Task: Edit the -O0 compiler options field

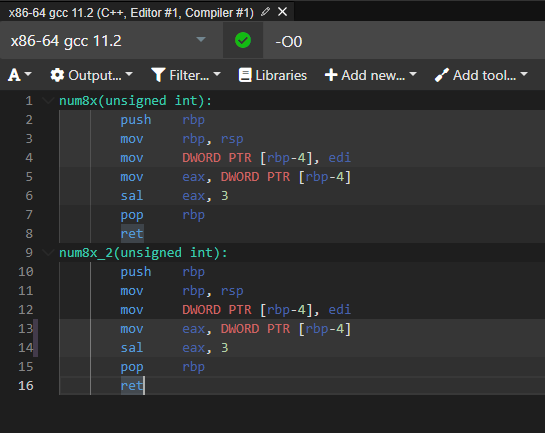Action: [x=403, y=42]
